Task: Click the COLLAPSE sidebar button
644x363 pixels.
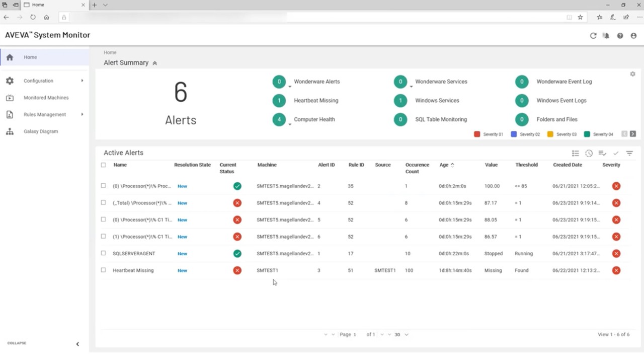Action: [x=77, y=344]
